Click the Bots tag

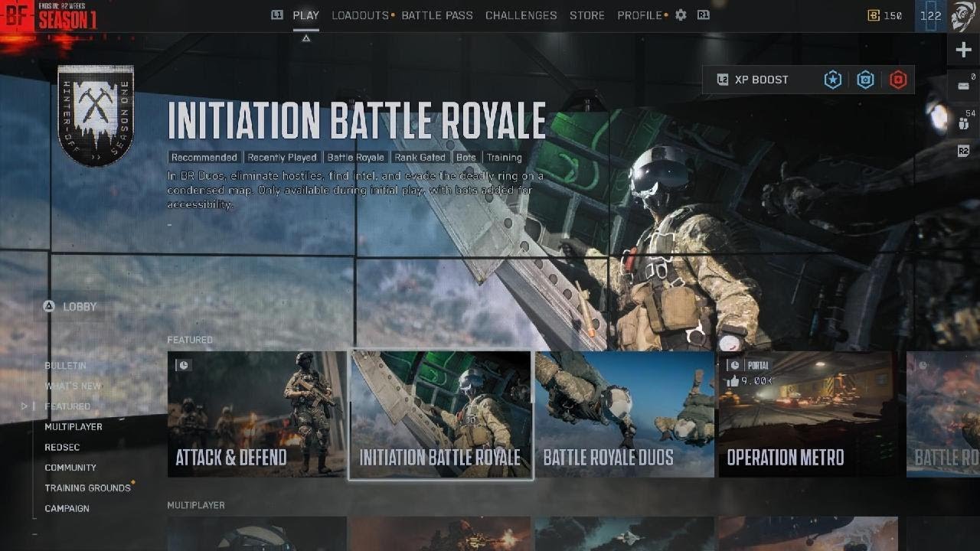point(466,158)
